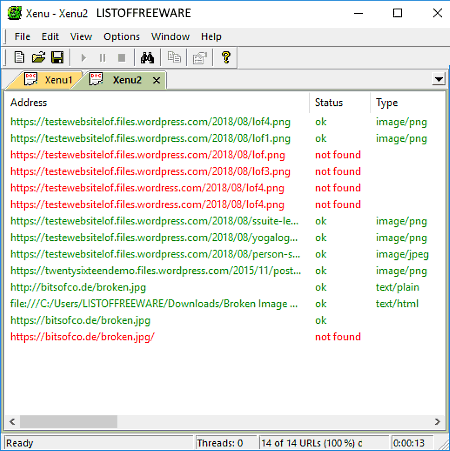
Task: Minimize the Xenu window
Action: coord(359,13)
